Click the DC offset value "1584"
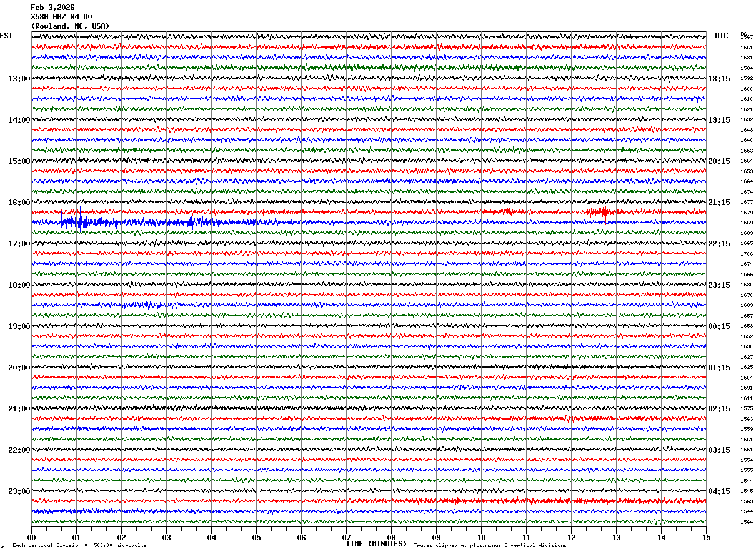756x554 pixels. (x=747, y=68)
